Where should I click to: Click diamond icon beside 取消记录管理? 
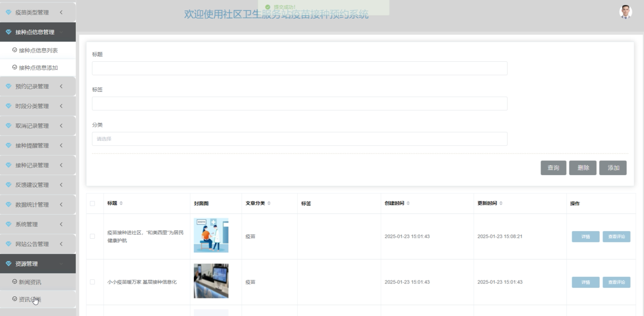pos(9,126)
